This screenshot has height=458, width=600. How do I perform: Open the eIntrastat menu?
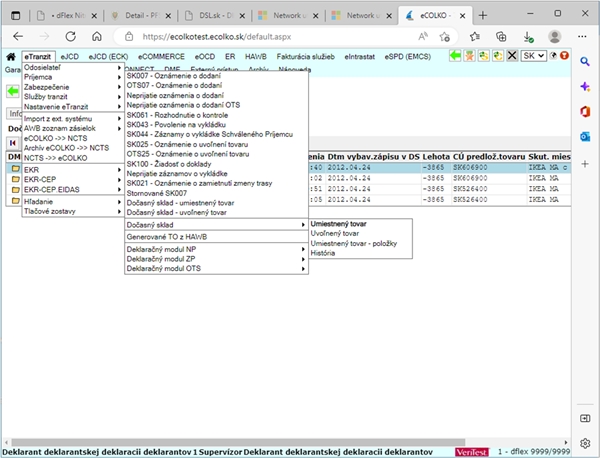click(359, 57)
